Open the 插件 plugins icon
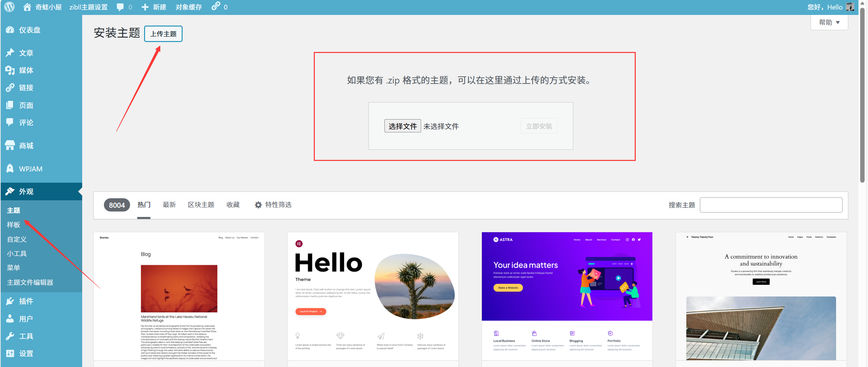Viewport: 868px width, 367px height. tap(10, 301)
